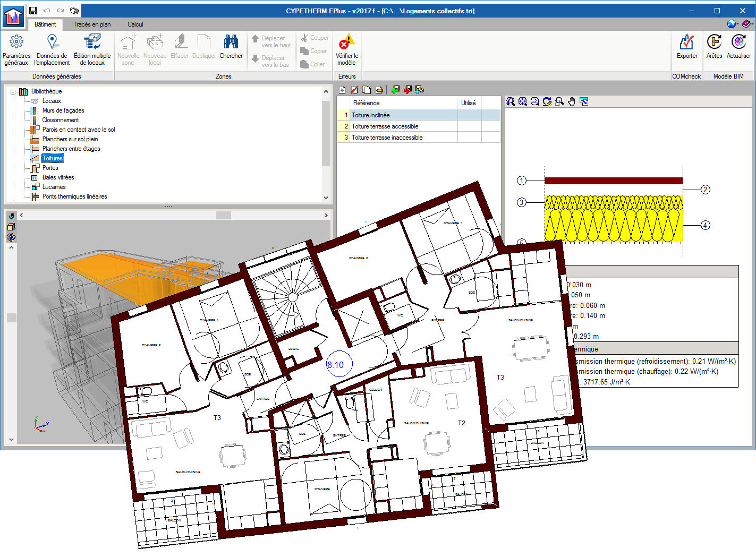
Task: Click the Effacer eraser tool
Action: [x=180, y=47]
